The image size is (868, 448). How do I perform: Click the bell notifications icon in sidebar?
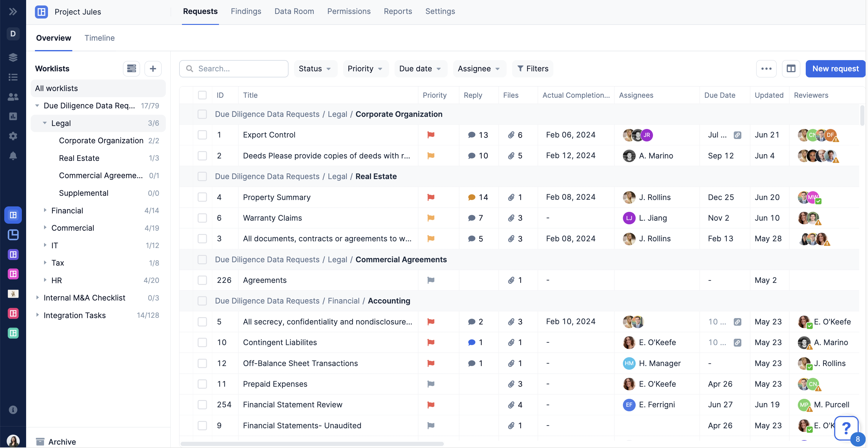coord(13,156)
